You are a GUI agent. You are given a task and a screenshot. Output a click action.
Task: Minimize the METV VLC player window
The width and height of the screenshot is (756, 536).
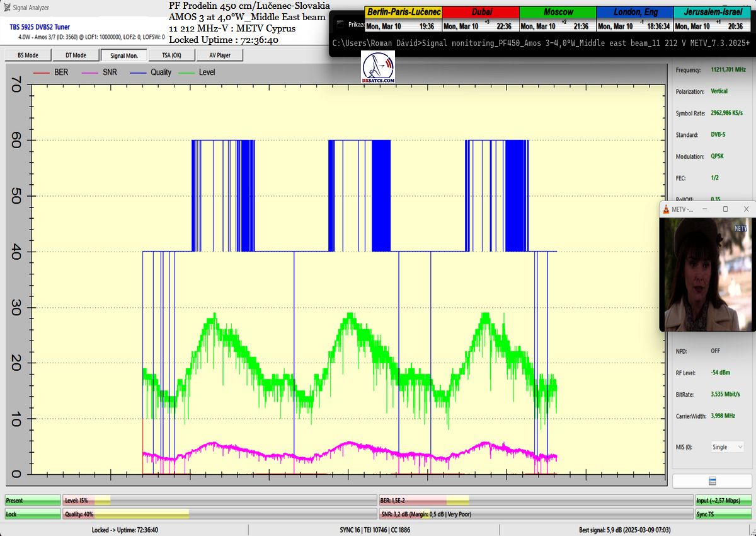[704, 209]
